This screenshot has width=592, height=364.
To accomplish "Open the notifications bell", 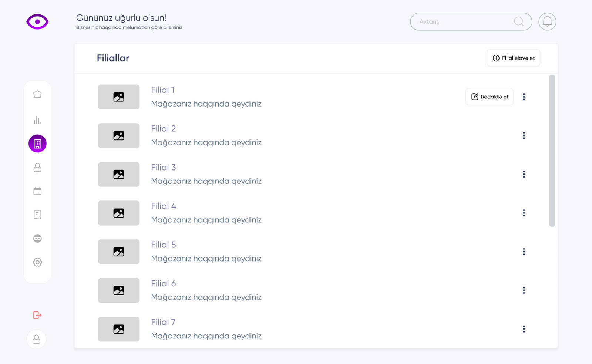I will pyautogui.click(x=547, y=22).
